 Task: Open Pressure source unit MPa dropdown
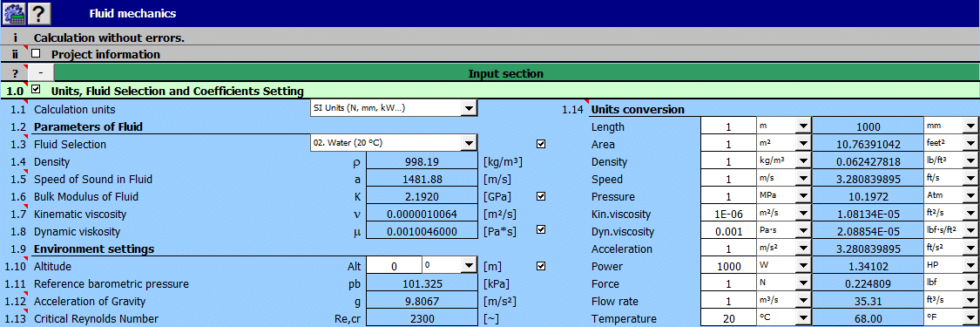(x=802, y=196)
